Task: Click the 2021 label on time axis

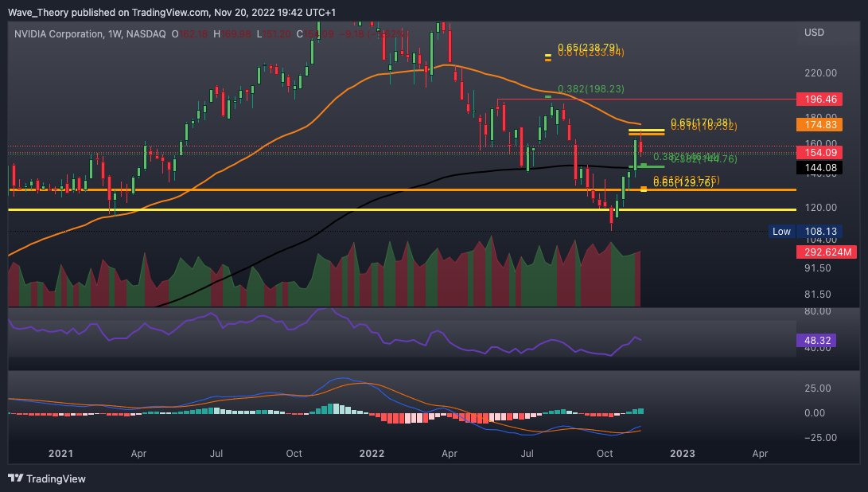Action: point(61,453)
